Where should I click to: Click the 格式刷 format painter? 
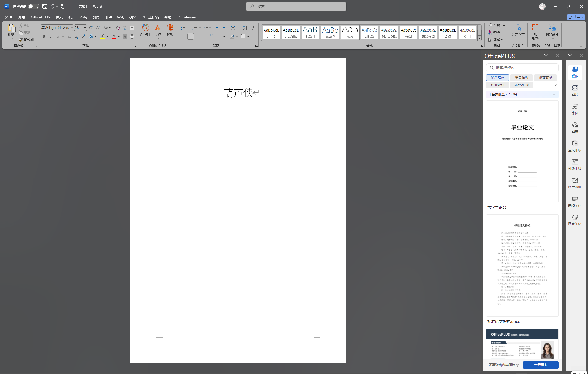coord(26,39)
